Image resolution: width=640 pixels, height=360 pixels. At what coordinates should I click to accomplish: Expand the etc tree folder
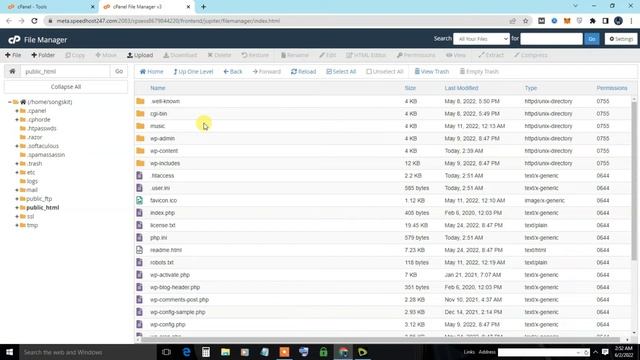click(17, 172)
